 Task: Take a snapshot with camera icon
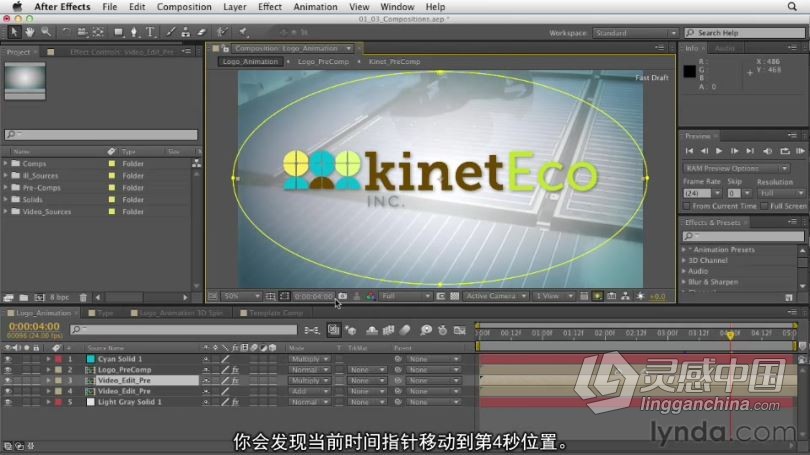(342, 296)
